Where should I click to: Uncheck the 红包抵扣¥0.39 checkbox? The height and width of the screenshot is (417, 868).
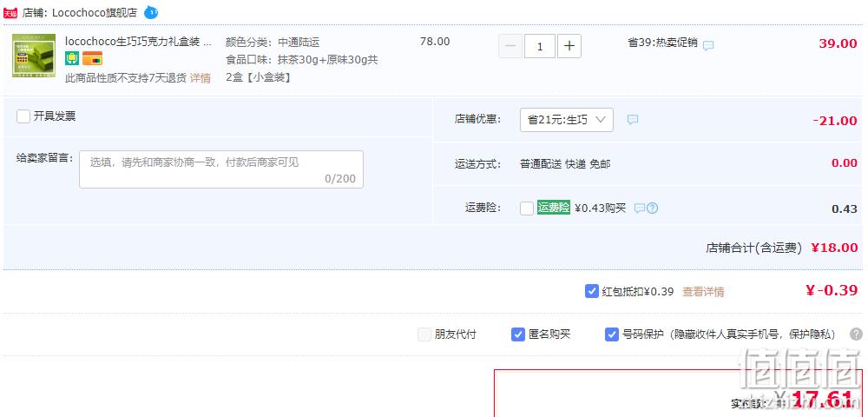click(x=592, y=291)
